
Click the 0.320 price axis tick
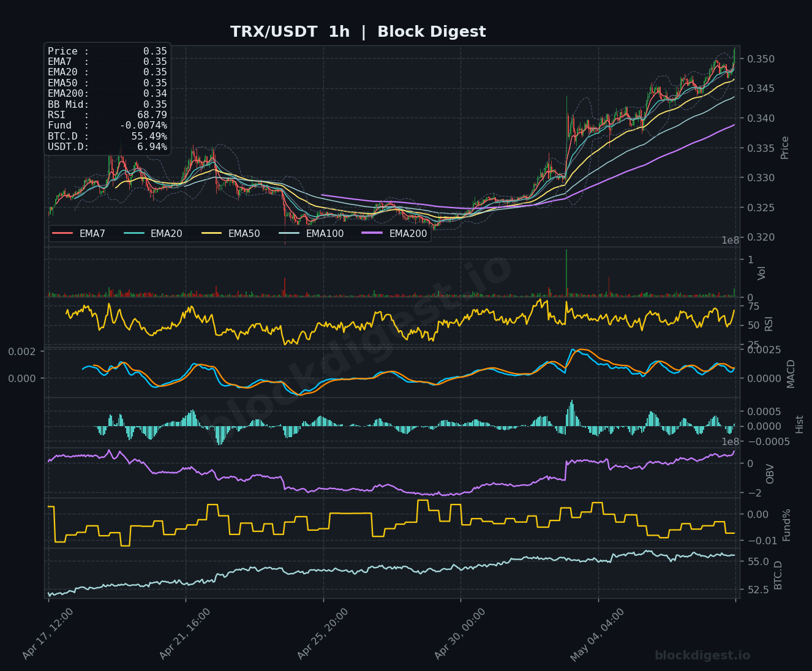[760, 238]
